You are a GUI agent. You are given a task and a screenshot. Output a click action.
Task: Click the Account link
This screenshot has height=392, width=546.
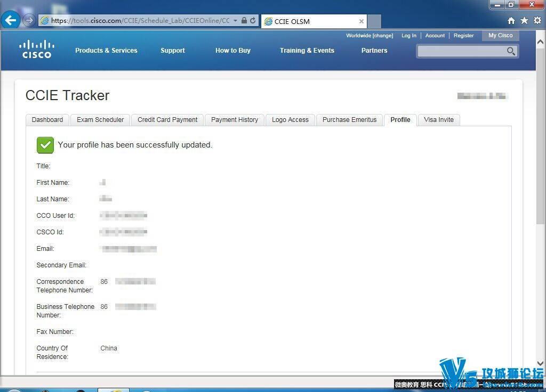pyautogui.click(x=435, y=36)
